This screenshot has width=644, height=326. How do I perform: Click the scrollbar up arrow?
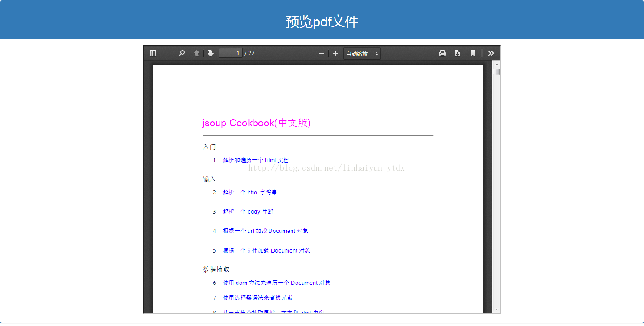coord(496,64)
